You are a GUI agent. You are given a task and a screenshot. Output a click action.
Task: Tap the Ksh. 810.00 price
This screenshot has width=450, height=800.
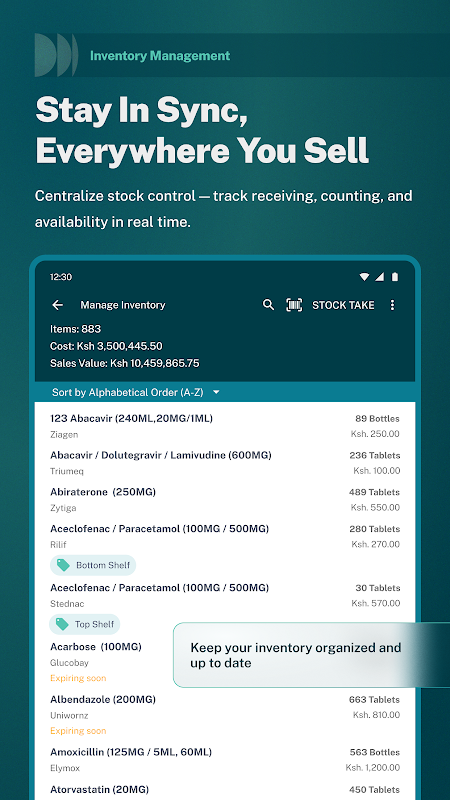[x=377, y=715]
